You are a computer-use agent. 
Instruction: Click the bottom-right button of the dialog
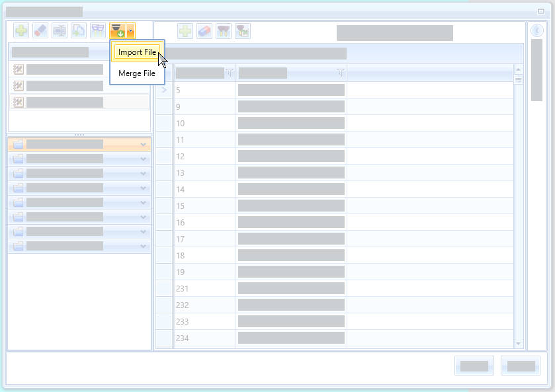click(521, 366)
